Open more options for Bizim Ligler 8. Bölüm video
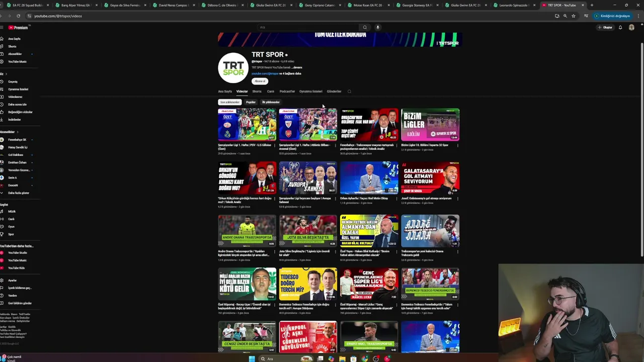Image resolution: width=644 pixels, height=362 pixels. coord(457,145)
